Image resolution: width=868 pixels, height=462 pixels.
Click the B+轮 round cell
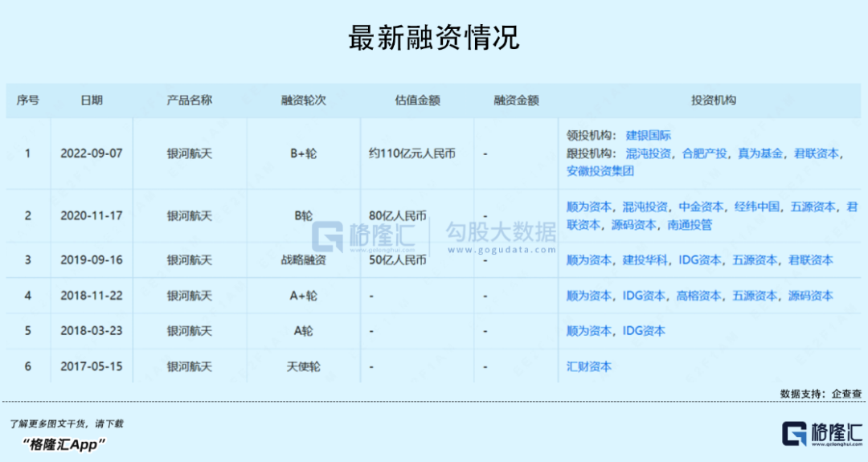303,153
